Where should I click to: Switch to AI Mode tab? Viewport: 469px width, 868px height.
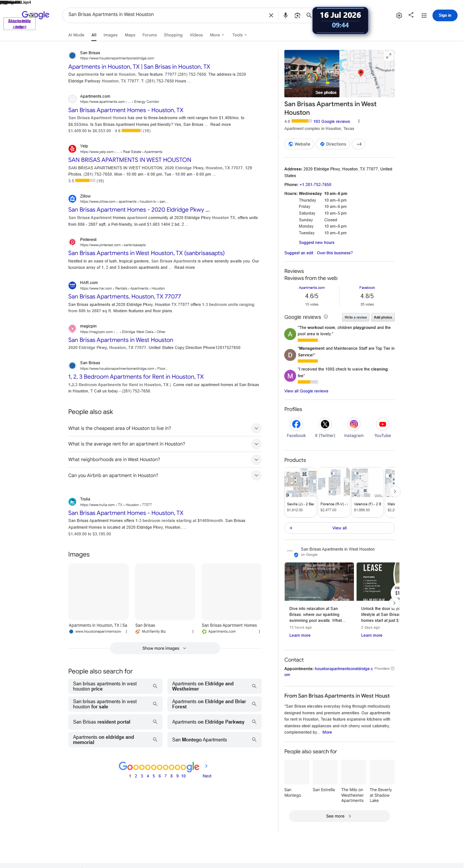pos(76,35)
